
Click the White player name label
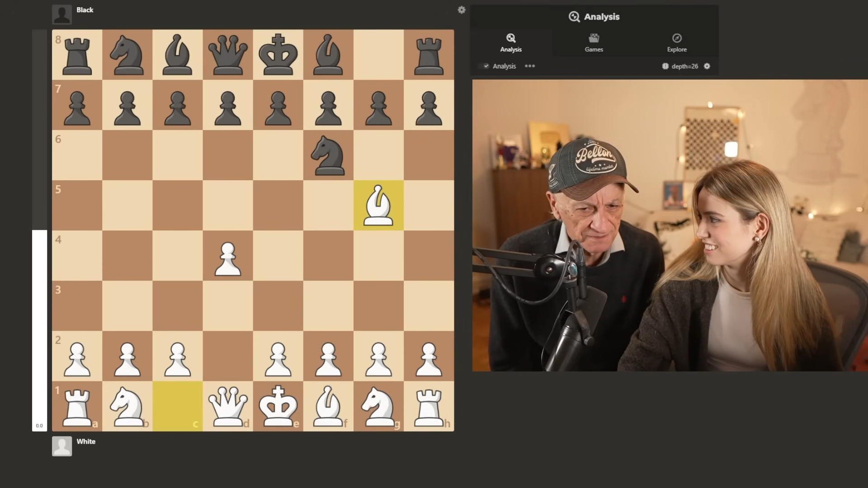[x=86, y=441]
